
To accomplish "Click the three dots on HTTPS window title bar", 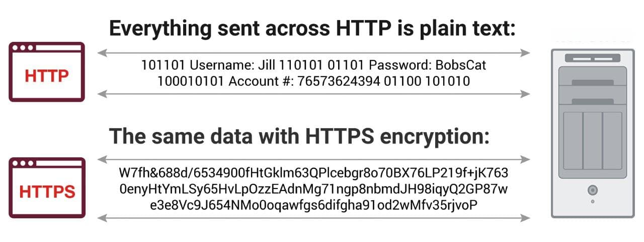I will tap(24, 163).
